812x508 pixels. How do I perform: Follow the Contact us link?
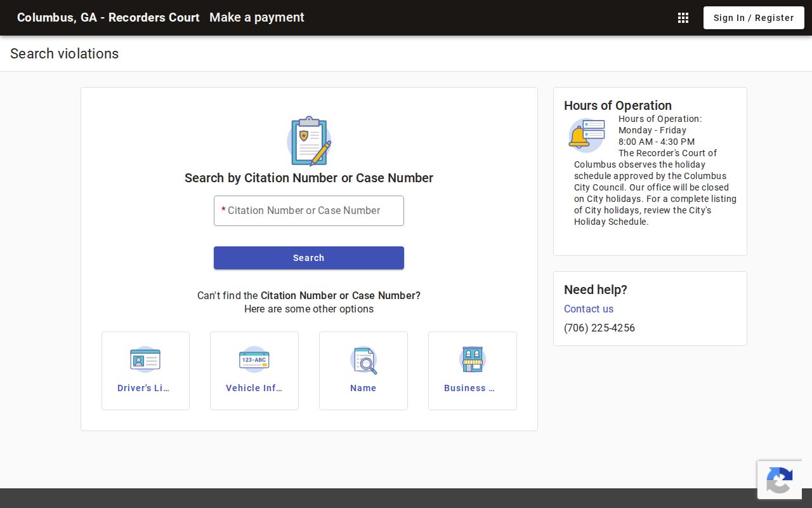coord(589,309)
